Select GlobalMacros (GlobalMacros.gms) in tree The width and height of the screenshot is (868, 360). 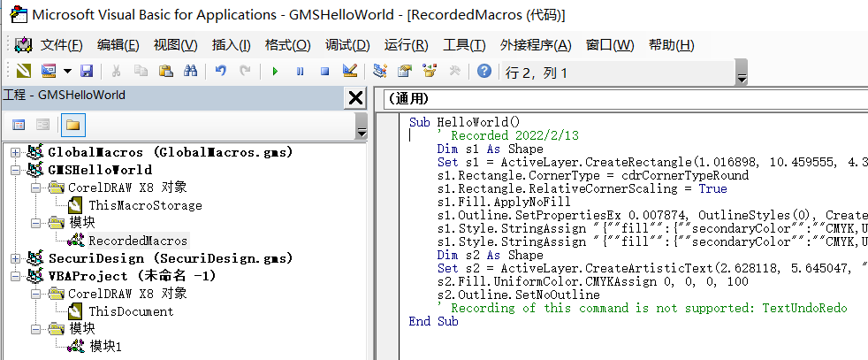[171, 152]
